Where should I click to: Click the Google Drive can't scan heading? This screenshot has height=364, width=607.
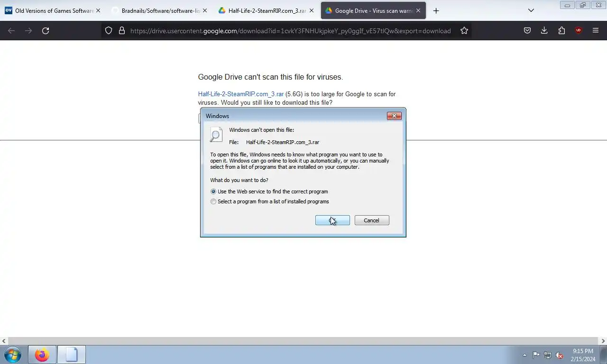click(x=270, y=77)
